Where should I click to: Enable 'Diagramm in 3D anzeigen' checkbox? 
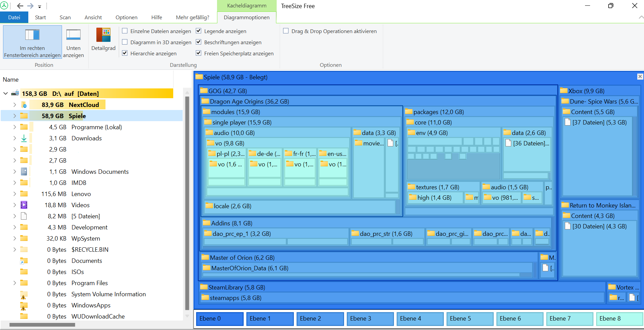click(125, 42)
